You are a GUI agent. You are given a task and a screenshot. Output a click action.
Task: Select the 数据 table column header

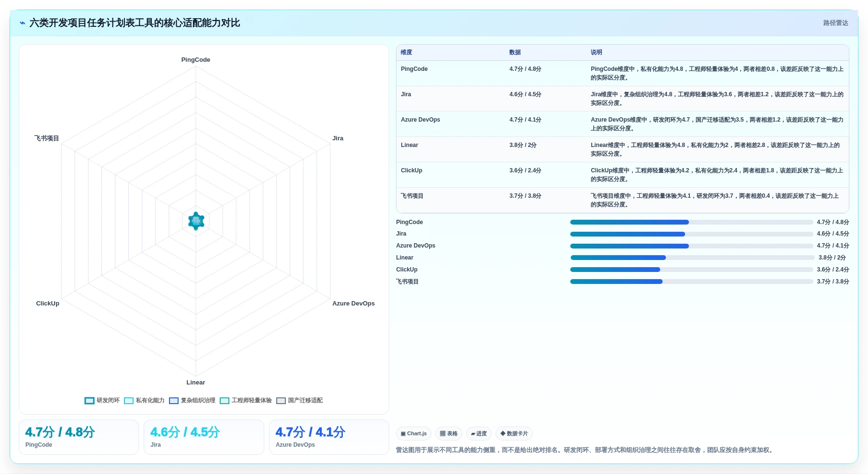(515, 52)
